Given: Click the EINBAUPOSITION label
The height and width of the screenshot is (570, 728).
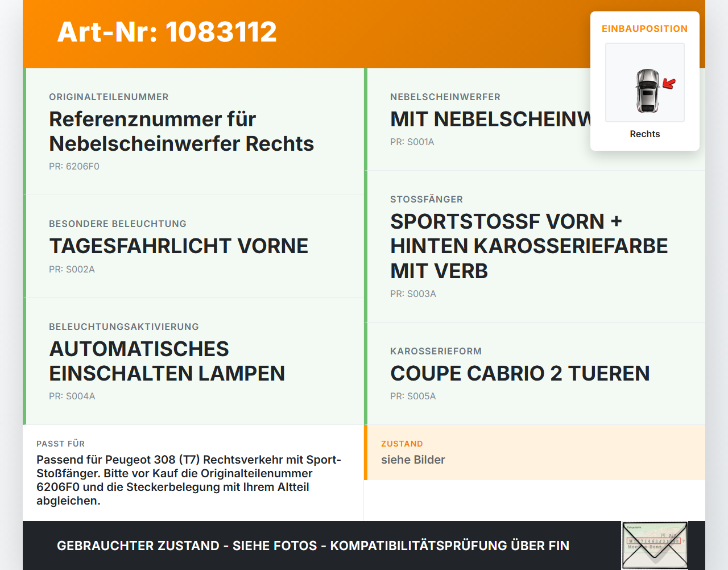Looking at the screenshot, I should [x=645, y=28].
